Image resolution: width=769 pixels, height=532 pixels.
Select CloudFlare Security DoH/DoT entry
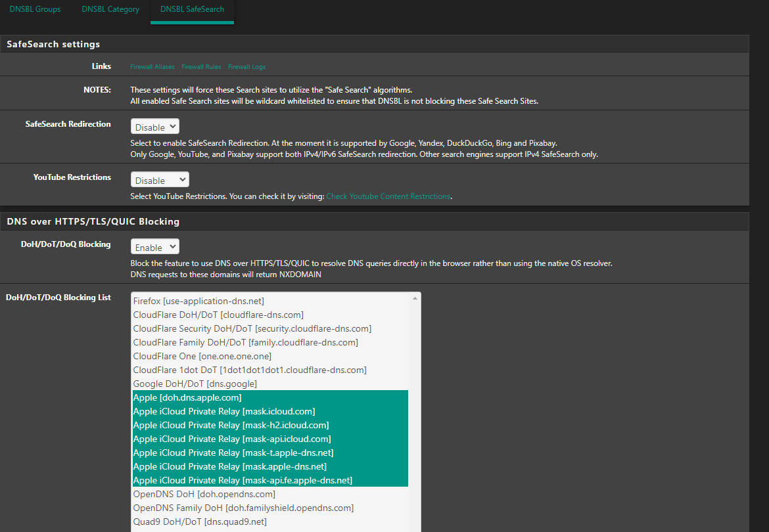(x=270, y=328)
